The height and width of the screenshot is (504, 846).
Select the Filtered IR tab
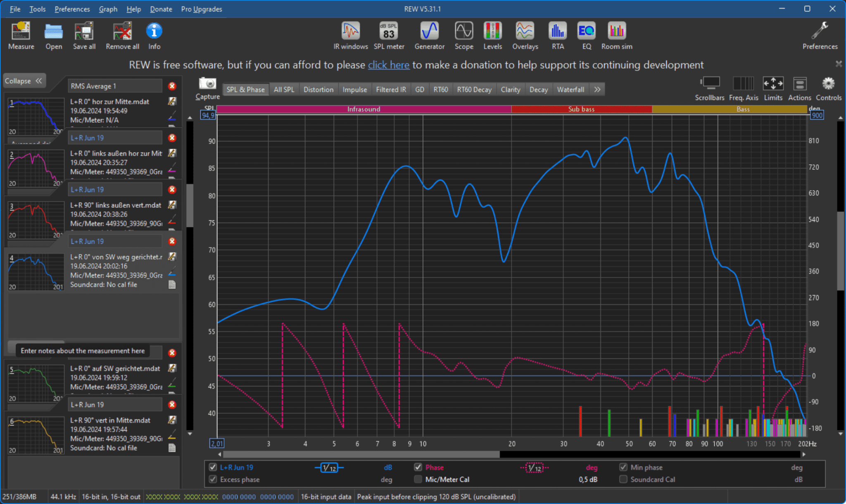click(x=391, y=89)
